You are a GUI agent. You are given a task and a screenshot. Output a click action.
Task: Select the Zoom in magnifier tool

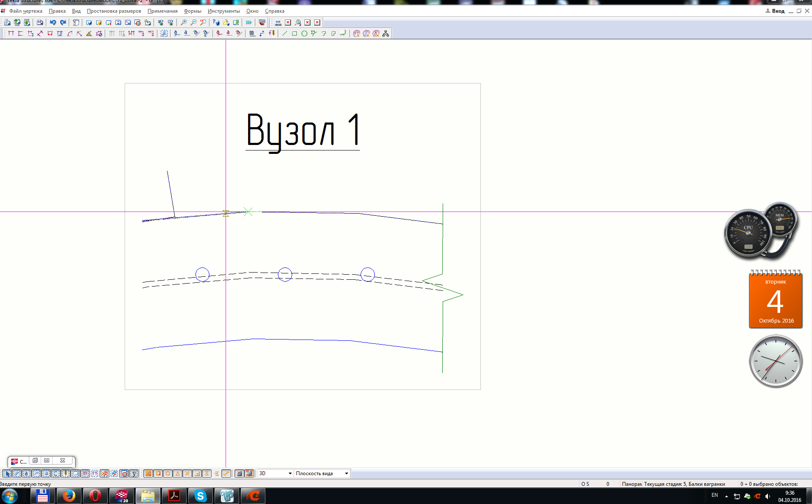(183, 22)
